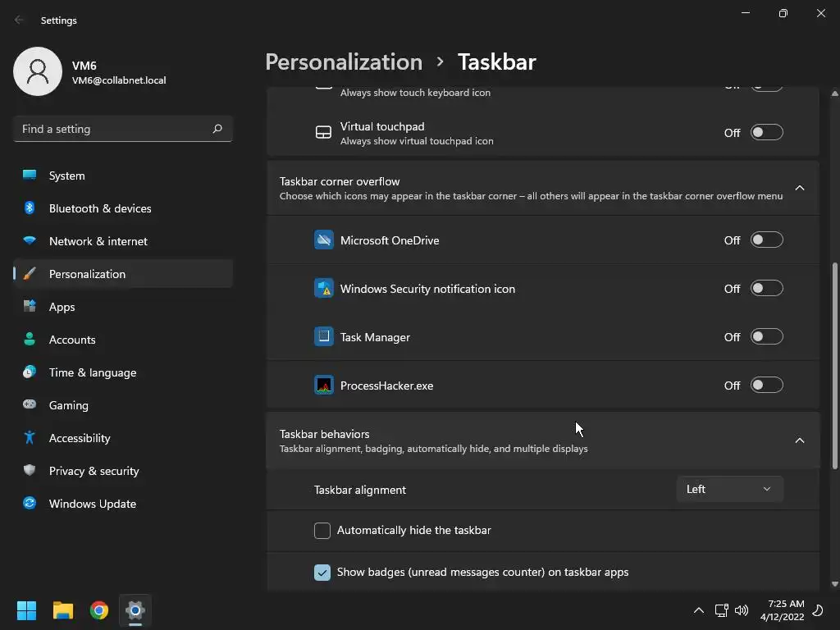
Task: Click the ProcessHacker.exe app icon
Action: pyautogui.click(x=324, y=386)
